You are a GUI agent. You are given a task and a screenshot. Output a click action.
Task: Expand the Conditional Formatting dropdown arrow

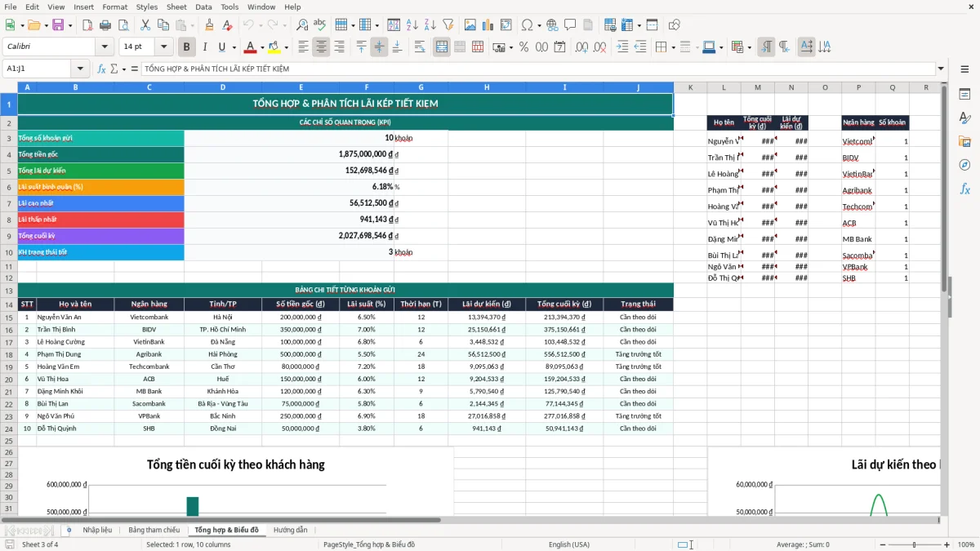tap(749, 47)
